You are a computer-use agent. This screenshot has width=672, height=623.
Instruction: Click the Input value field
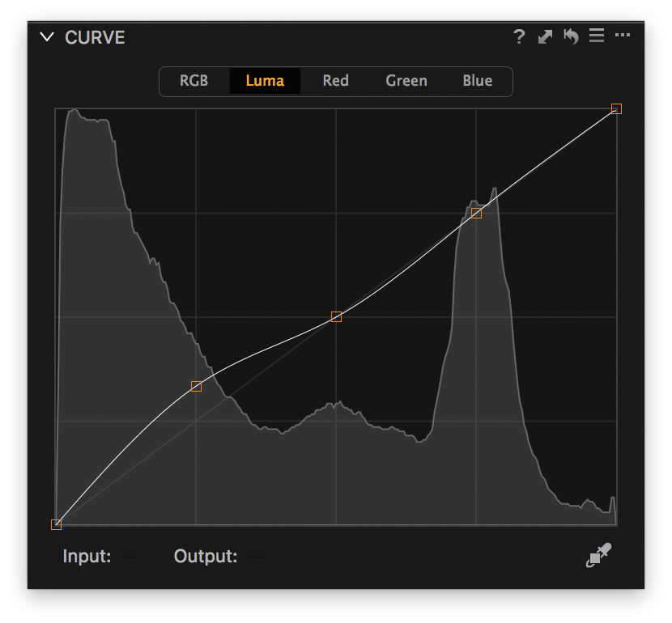tap(130, 557)
